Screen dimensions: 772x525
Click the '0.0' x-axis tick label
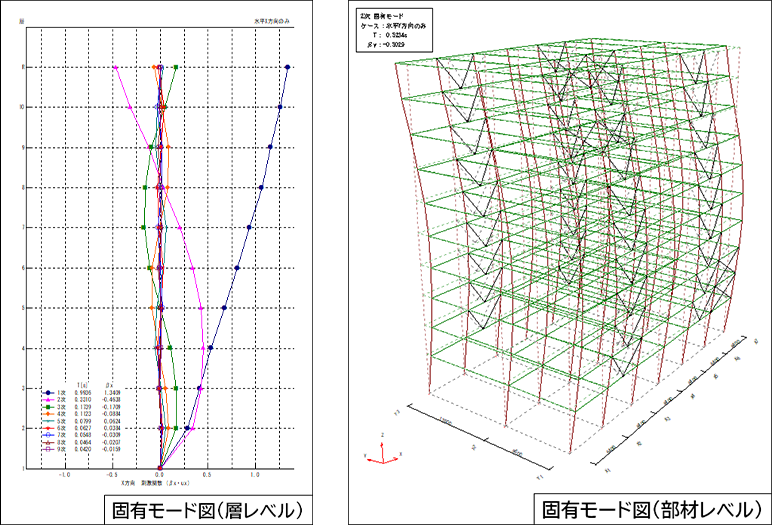click(x=160, y=475)
